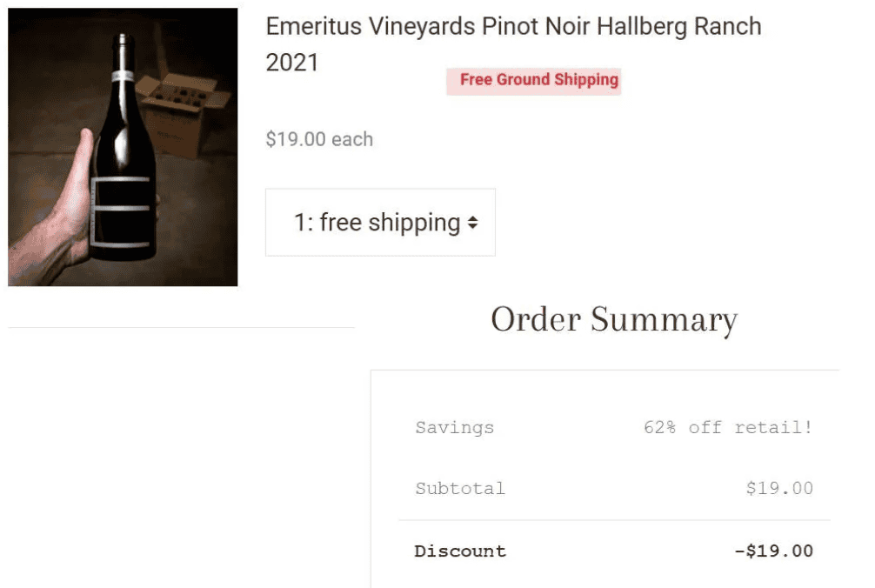Click the vintage year "2021" text

coord(292,63)
